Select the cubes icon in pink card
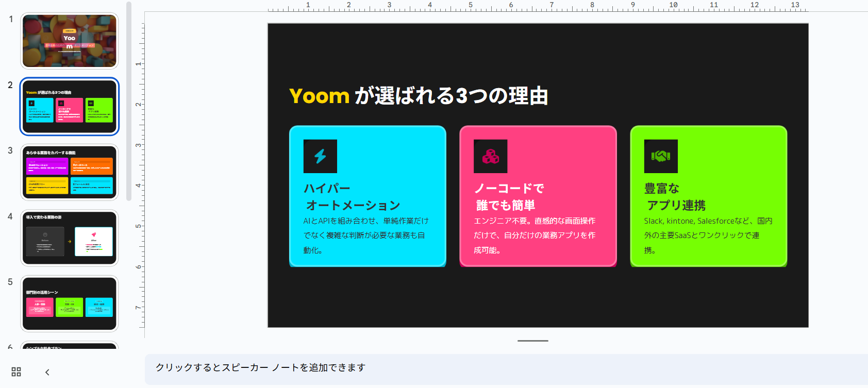 tap(490, 156)
